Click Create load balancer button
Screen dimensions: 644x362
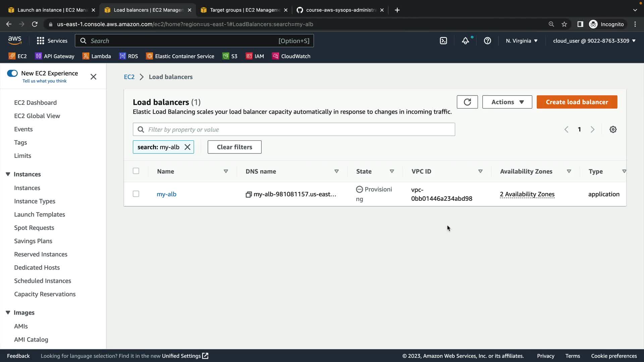tap(577, 102)
